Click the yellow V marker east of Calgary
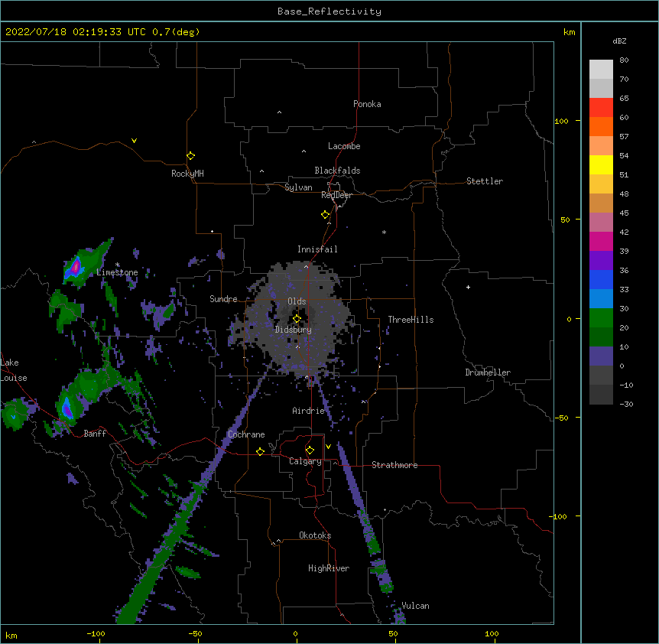 [x=328, y=447]
